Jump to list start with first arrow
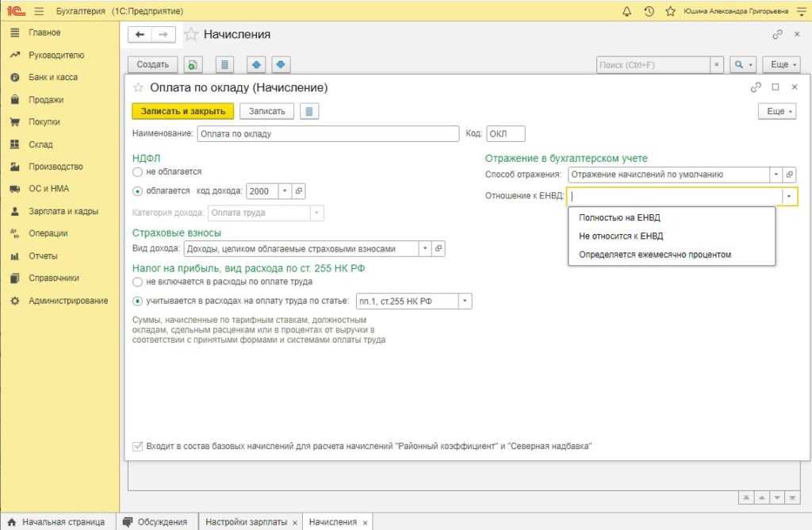 coord(745,497)
